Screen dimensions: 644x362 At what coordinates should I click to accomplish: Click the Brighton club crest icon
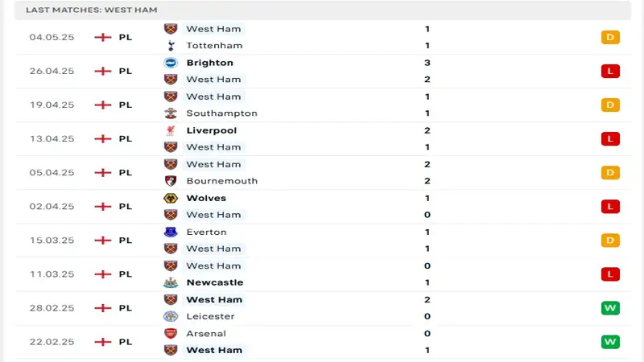170,63
